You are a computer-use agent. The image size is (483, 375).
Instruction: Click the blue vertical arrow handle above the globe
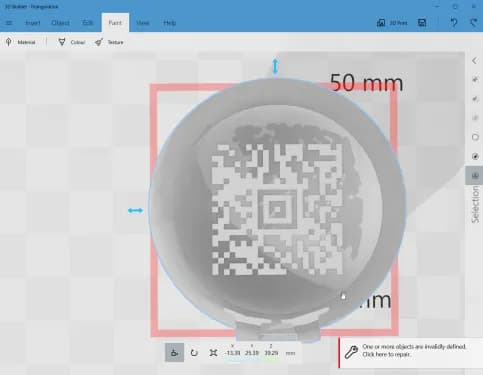click(x=275, y=66)
